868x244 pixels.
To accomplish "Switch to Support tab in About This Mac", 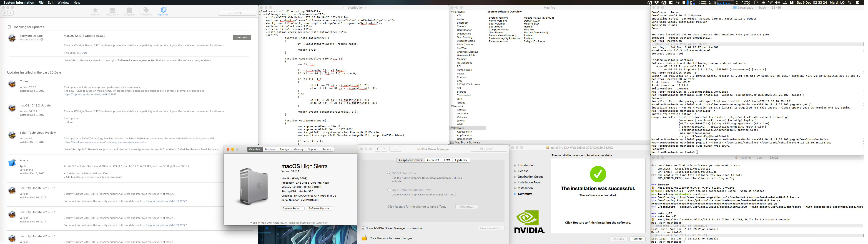I will [x=313, y=149].
